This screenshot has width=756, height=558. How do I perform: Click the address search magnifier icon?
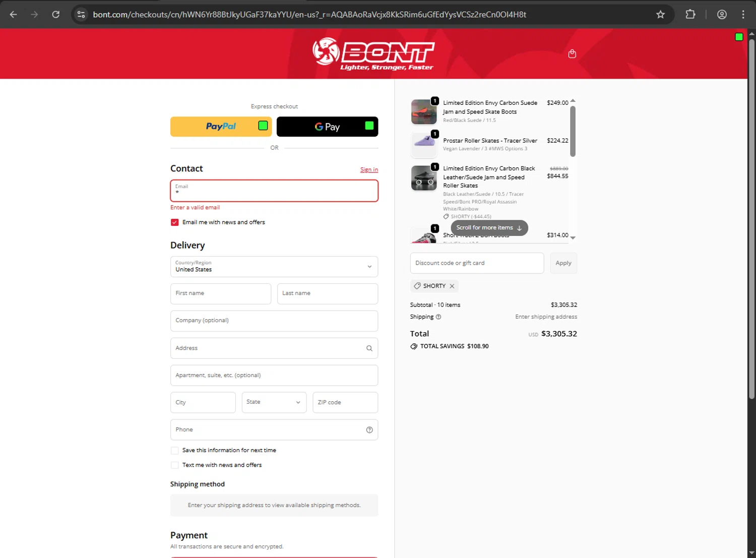tap(369, 348)
